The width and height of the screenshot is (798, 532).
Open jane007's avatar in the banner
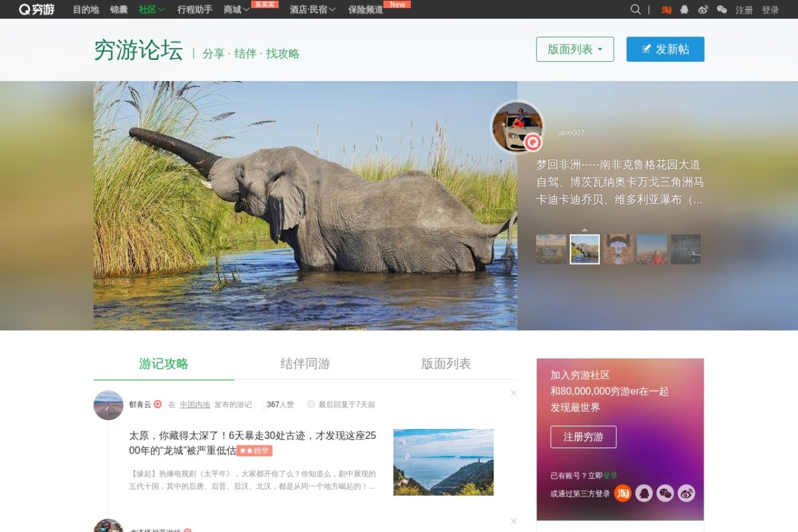(517, 126)
